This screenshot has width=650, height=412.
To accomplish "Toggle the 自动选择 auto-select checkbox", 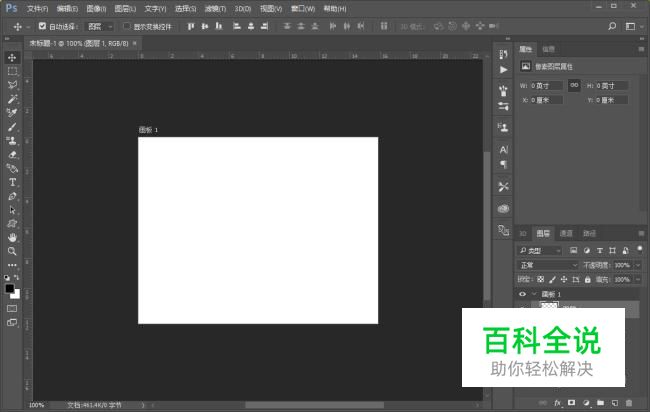I will 42,26.
